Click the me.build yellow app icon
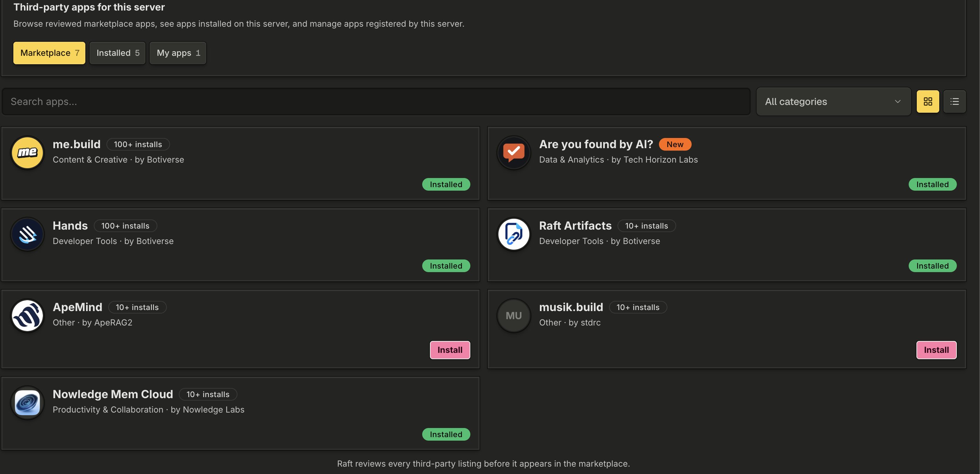Viewport: 980px width, 474px height. point(27,152)
